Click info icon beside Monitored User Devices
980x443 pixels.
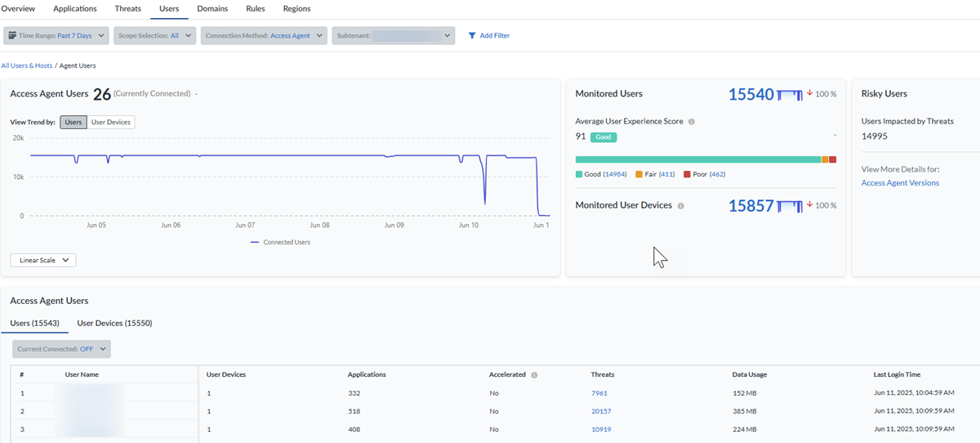(681, 206)
